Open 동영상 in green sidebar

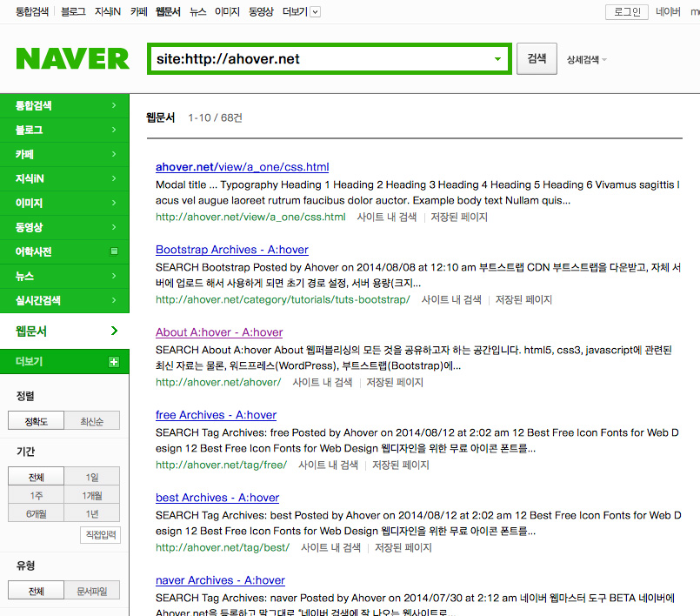64,227
